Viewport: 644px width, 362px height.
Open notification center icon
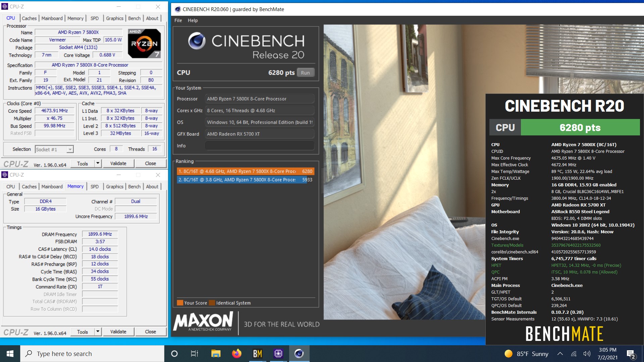[631, 354]
